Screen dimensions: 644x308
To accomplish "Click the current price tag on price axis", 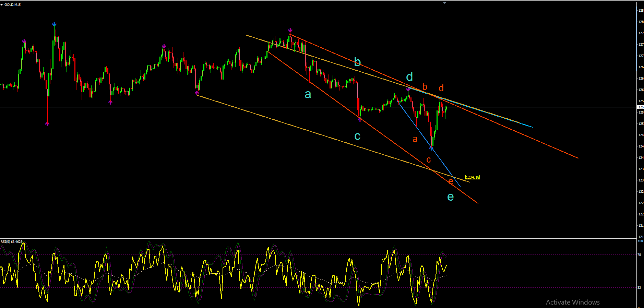I will coord(640,107).
